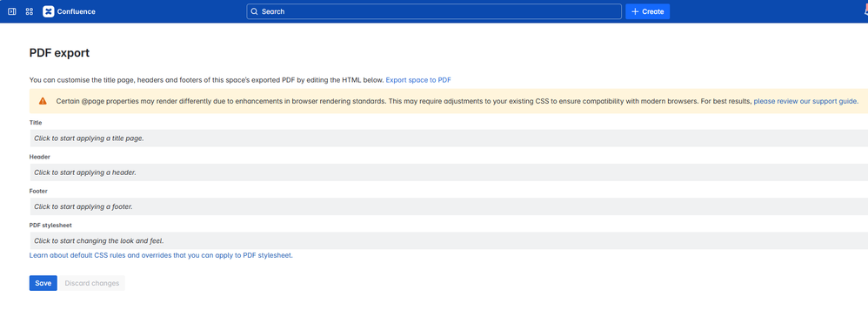The image size is (868, 324).
Task: Click the Footer label text
Action: tap(38, 191)
